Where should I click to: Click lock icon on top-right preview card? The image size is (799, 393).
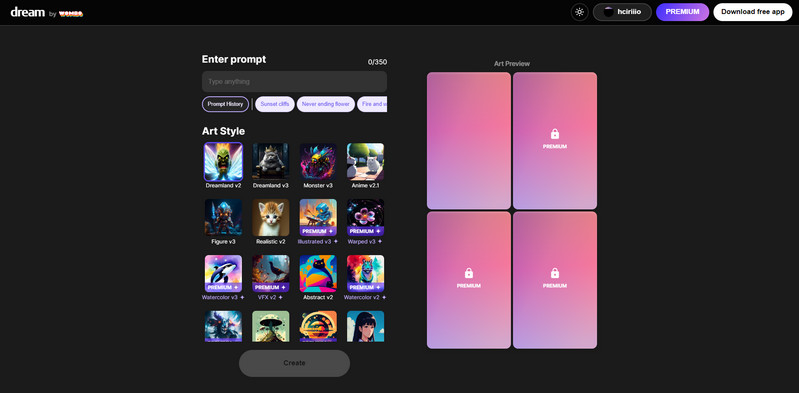coord(555,134)
